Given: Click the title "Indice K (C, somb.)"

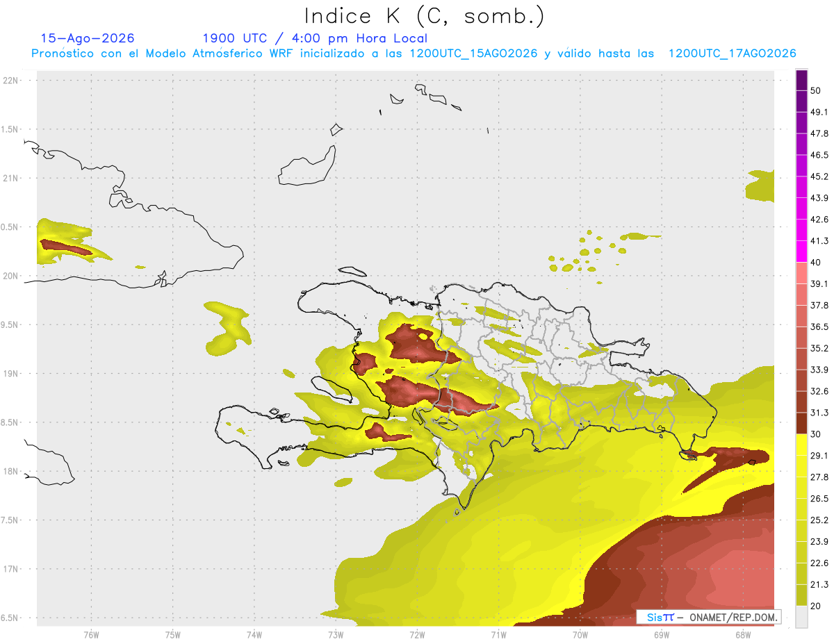Looking at the screenshot, I should (425, 16).
